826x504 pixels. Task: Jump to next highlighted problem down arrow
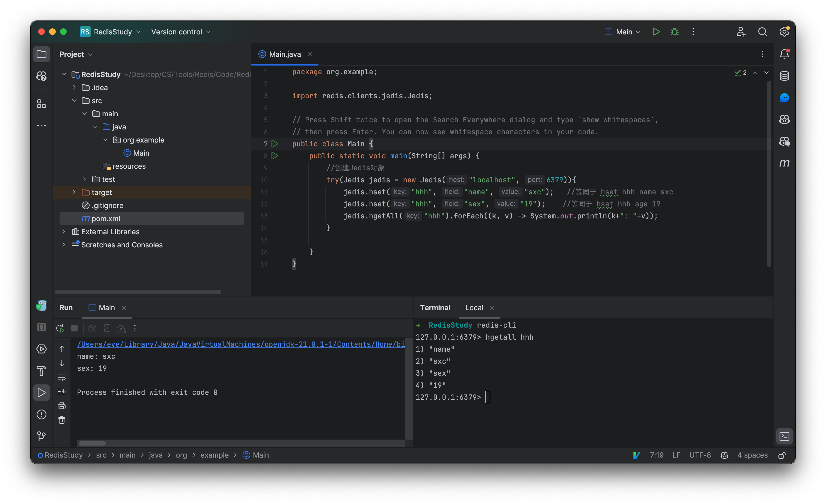tap(766, 73)
